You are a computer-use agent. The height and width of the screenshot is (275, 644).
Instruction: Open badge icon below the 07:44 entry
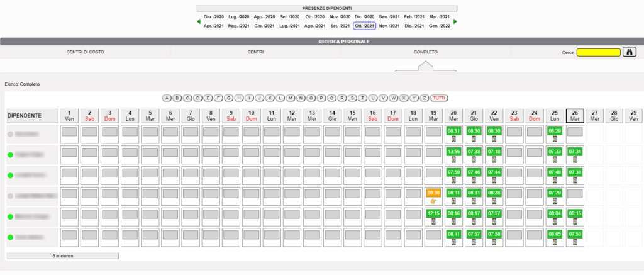click(494, 180)
